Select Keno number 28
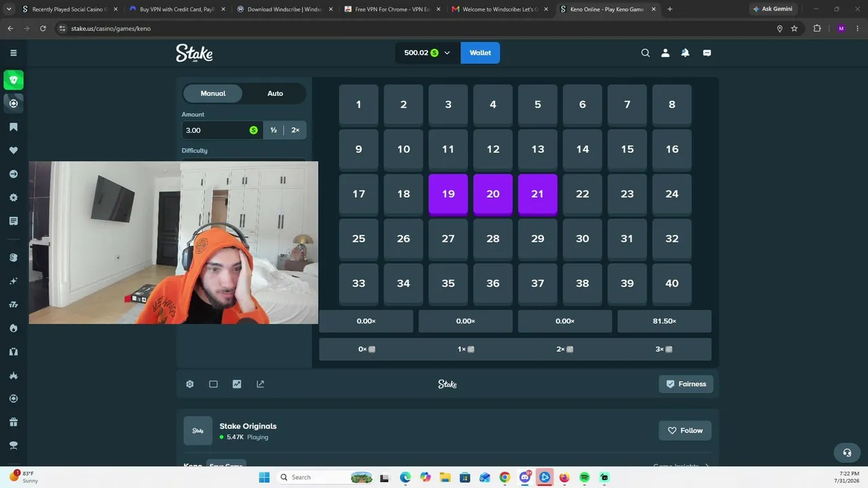 [x=493, y=239]
